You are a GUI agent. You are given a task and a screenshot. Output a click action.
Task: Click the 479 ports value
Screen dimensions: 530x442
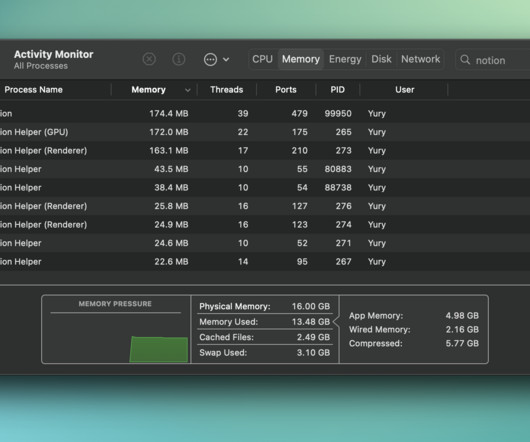pyautogui.click(x=299, y=114)
